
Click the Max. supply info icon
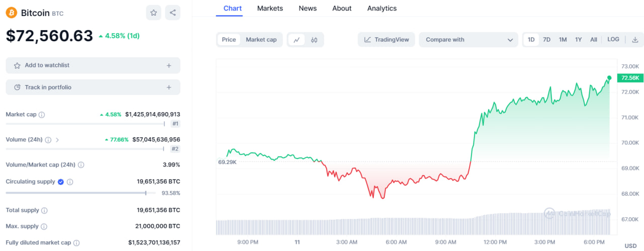click(x=44, y=227)
